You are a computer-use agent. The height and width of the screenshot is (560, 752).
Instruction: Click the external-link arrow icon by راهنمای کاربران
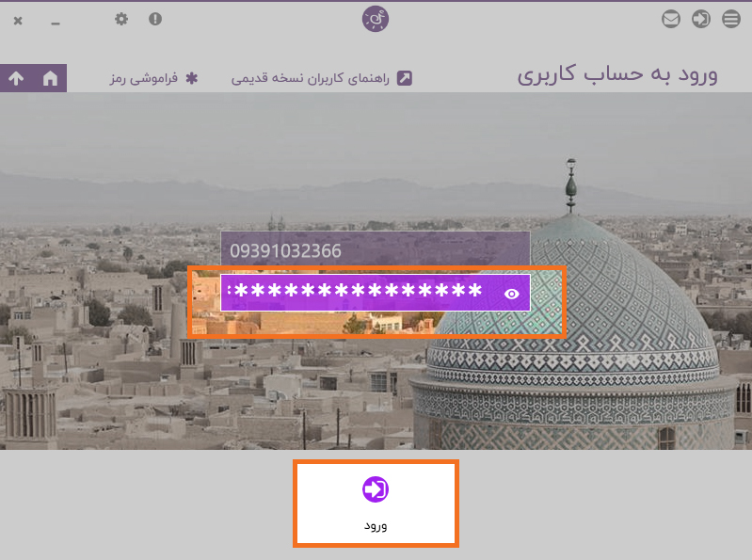tap(405, 78)
